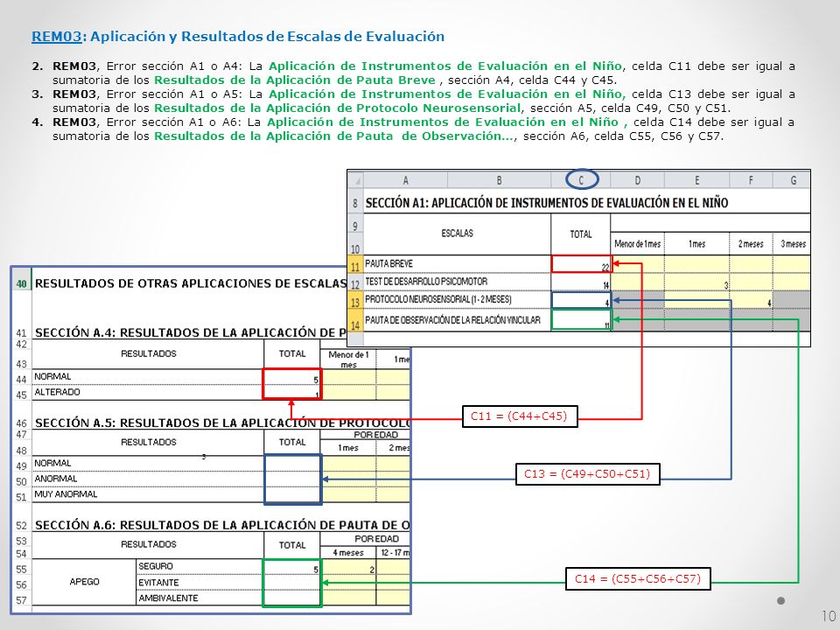840x630 pixels.
Task: Click the 'RESULTADOS' header in Sección A.6
Action: coord(148,545)
